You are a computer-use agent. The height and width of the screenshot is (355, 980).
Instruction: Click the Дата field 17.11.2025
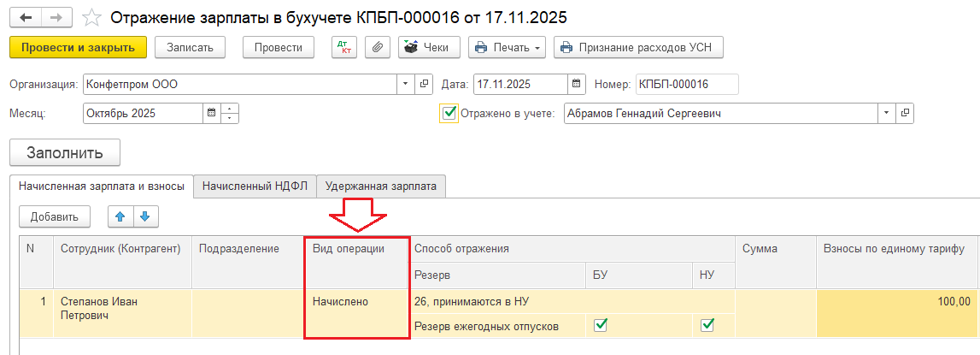[520, 84]
